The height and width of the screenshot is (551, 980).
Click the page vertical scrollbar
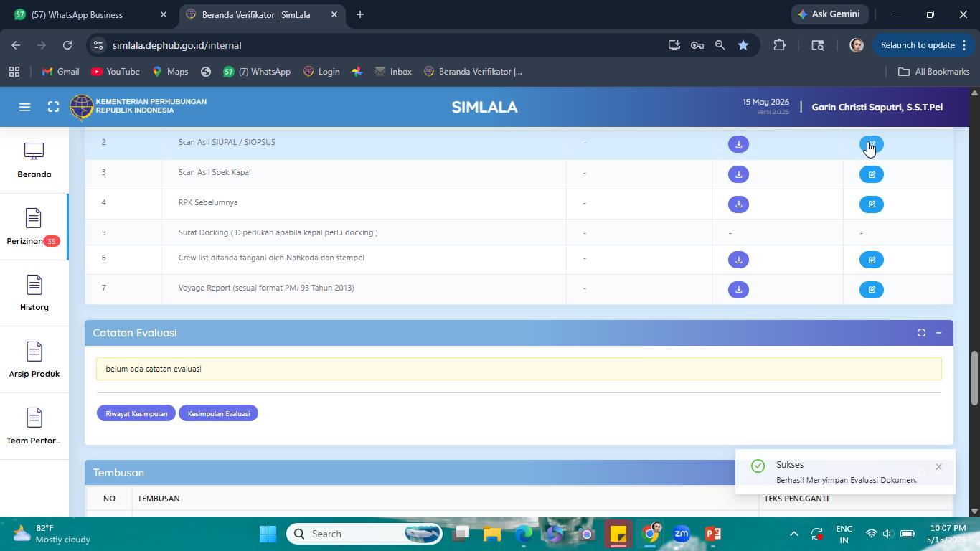(974, 301)
